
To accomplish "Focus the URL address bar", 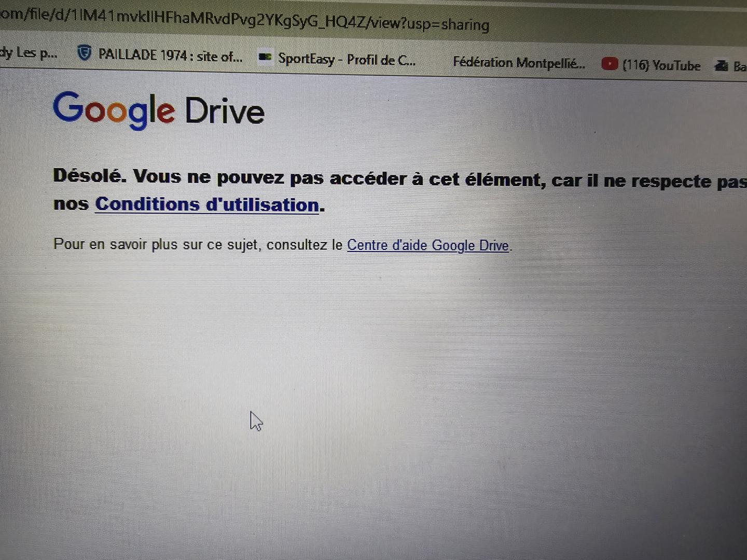I will (245, 19).
